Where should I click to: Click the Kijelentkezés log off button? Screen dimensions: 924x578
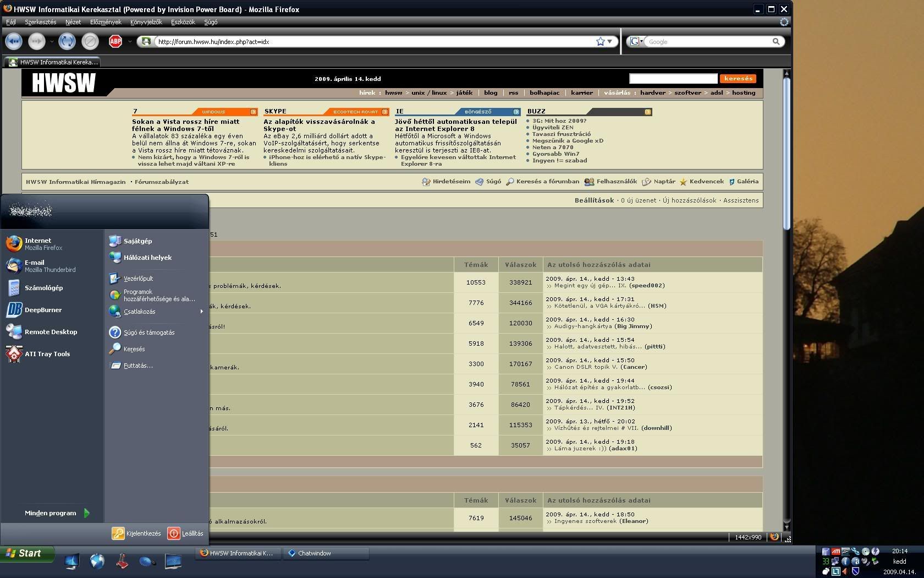pos(137,533)
